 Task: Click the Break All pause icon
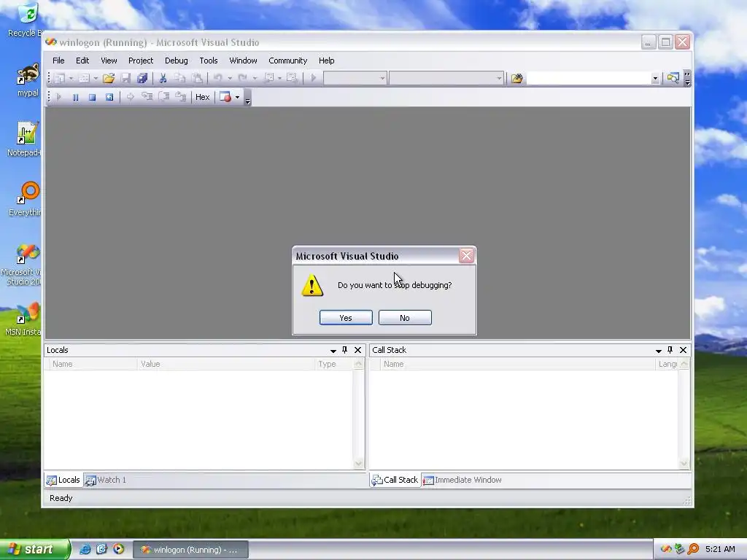(75, 97)
